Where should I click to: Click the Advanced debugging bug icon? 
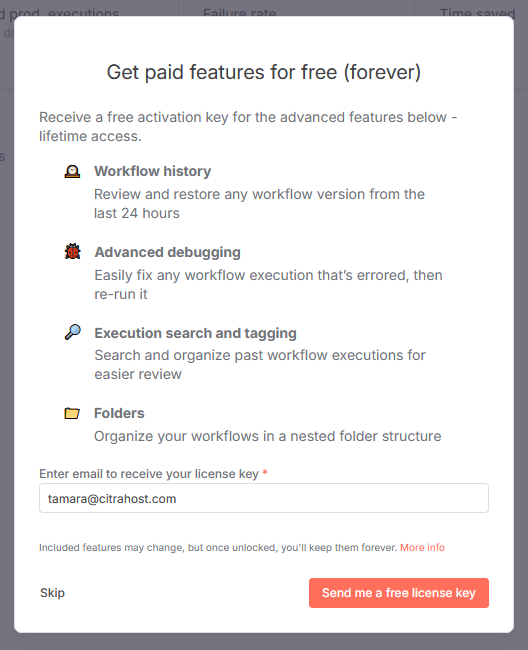coord(73,252)
